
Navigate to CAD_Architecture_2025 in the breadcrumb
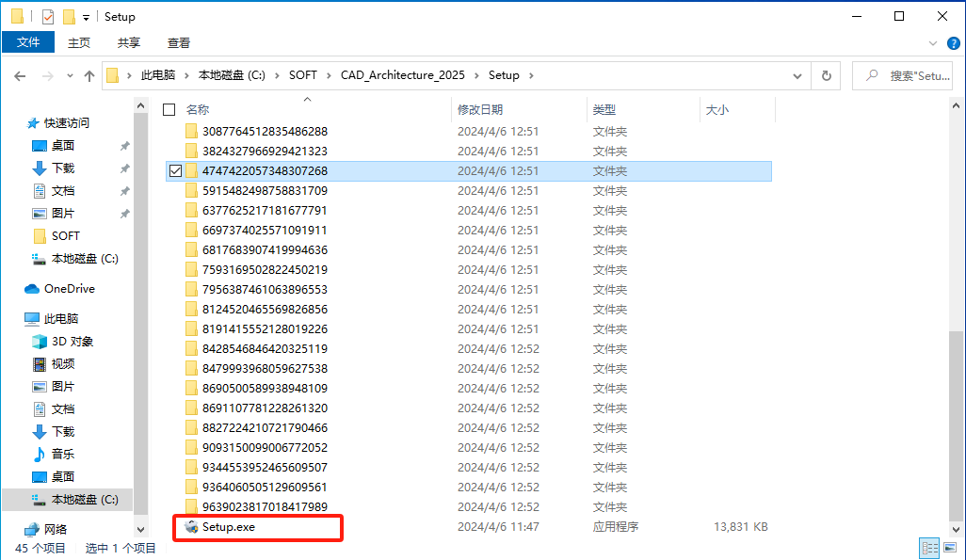pos(403,75)
